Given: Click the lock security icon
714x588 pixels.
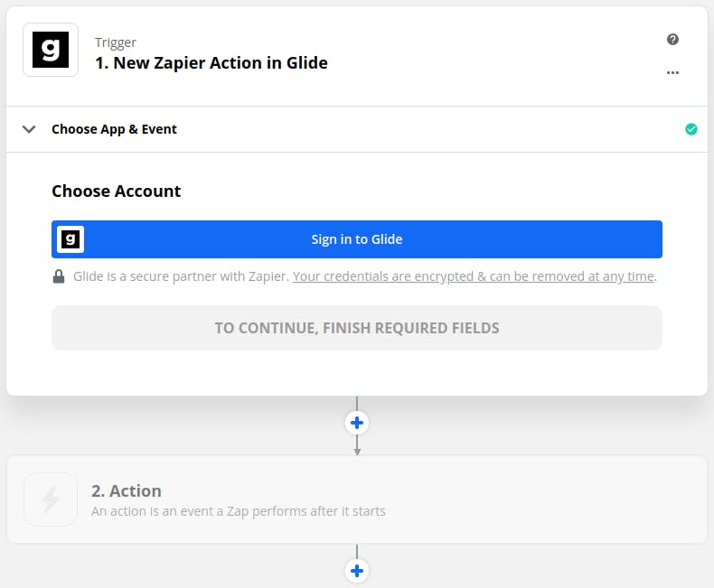Looking at the screenshot, I should coord(59,276).
